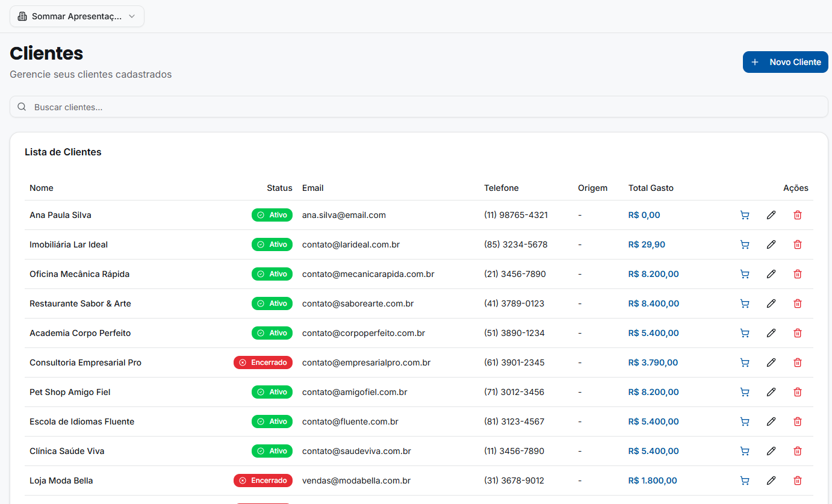
Task: Open the cart for Pet Shop Amigo Fiel
Action: (745, 392)
